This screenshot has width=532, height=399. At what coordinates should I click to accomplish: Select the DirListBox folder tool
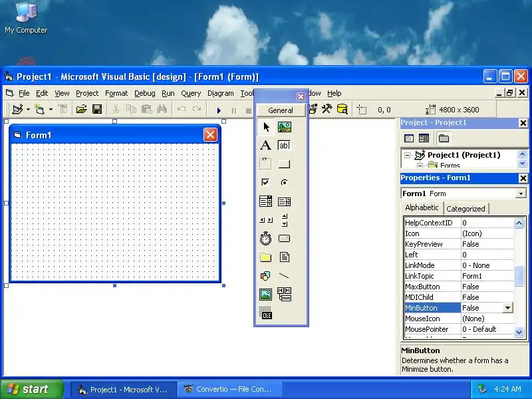point(265,257)
